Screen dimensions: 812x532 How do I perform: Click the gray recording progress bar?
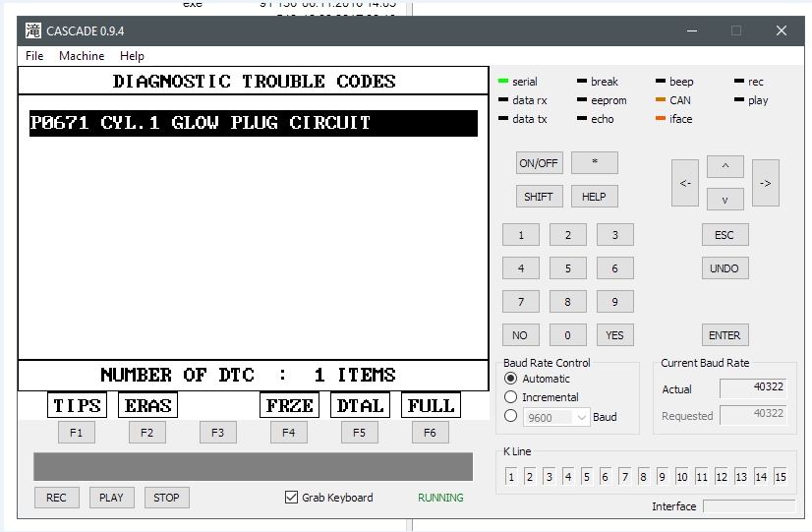(x=253, y=467)
